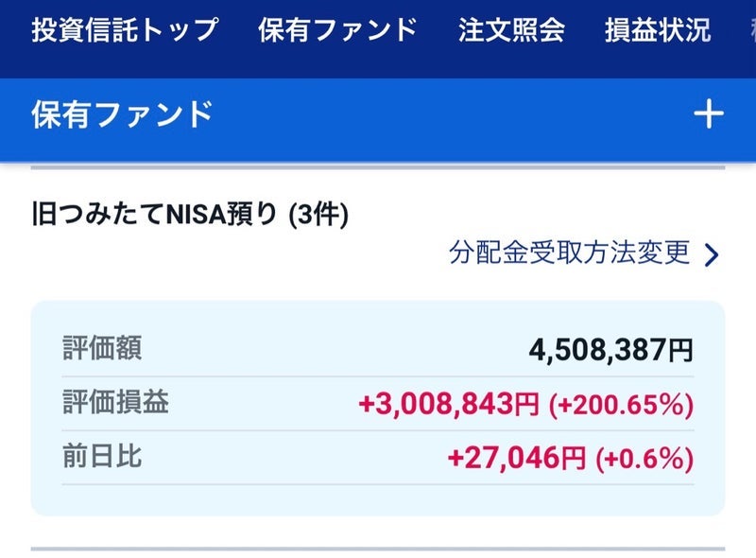Open the 投資信託トップ tab
Screen dimensions: 756x558
pos(125,30)
